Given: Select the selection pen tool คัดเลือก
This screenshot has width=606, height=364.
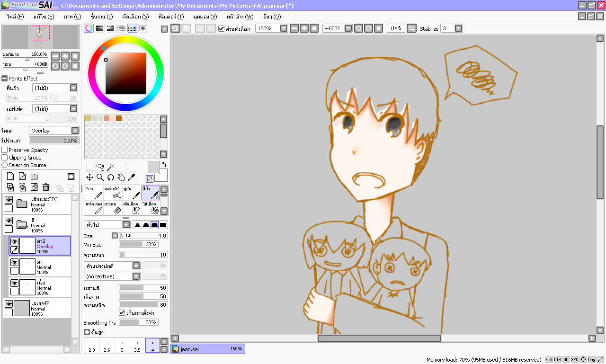Looking at the screenshot, I should click(x=132, y=208).
